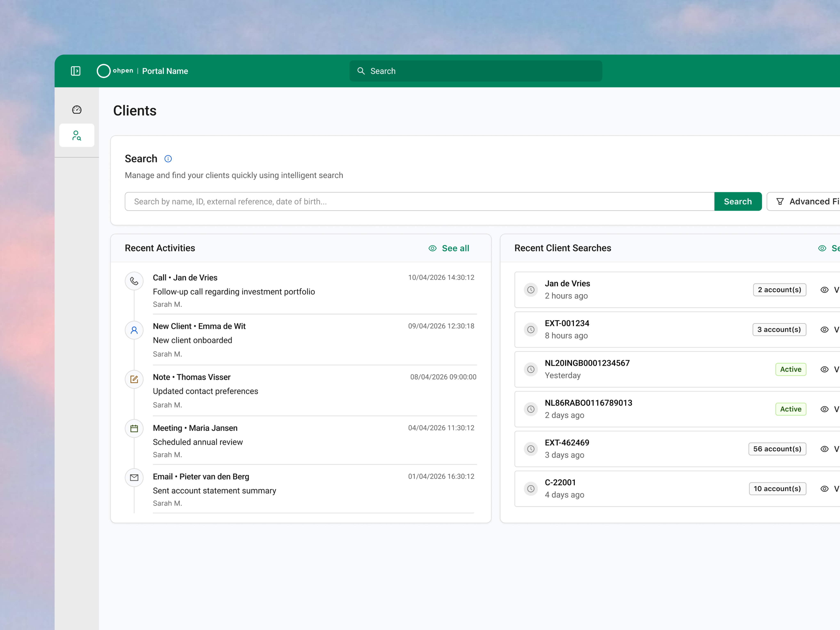Click timestamp '08/04/2026 09:00:00'
The height and width of the screenshot is (630, 840).
click(x=443, y=377)
